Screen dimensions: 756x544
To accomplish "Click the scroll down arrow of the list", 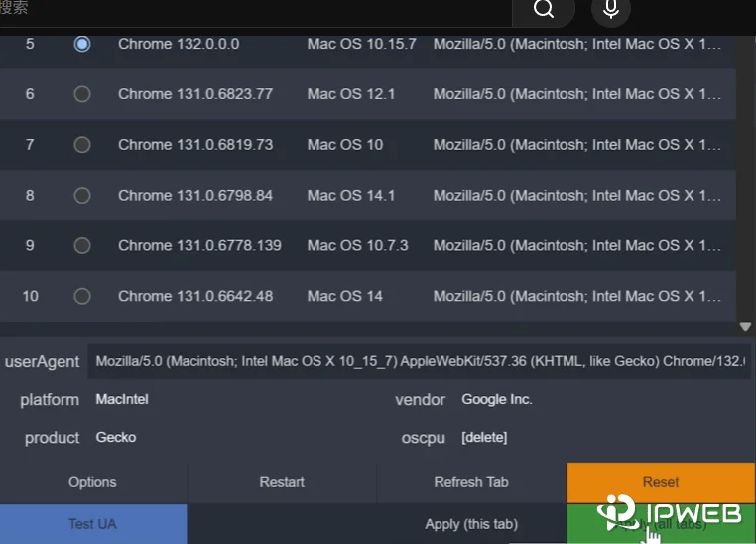I will pos(745,327).
